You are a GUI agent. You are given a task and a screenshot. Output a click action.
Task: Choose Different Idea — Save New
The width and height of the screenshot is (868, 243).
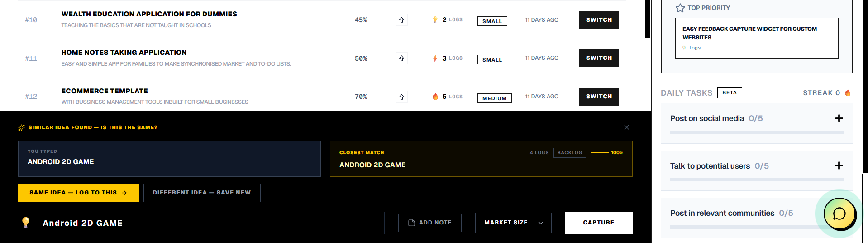click(202, 193)
